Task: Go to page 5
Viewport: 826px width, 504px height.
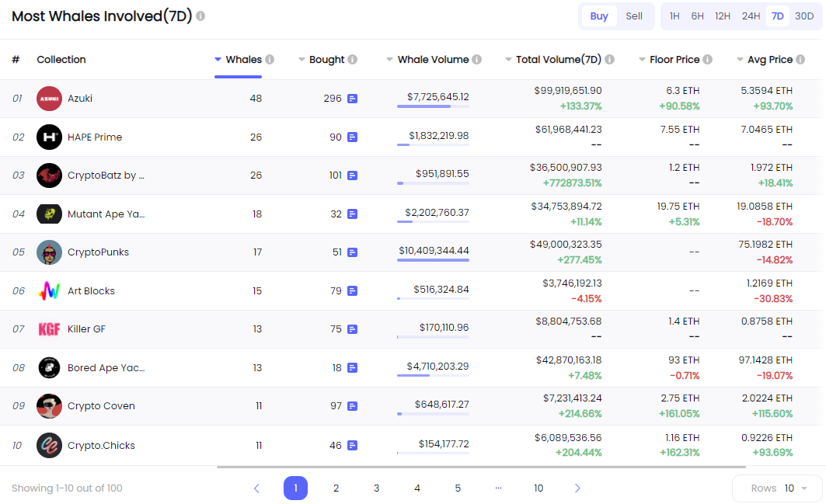Action: pyautogui.click(x=458, y=488)
